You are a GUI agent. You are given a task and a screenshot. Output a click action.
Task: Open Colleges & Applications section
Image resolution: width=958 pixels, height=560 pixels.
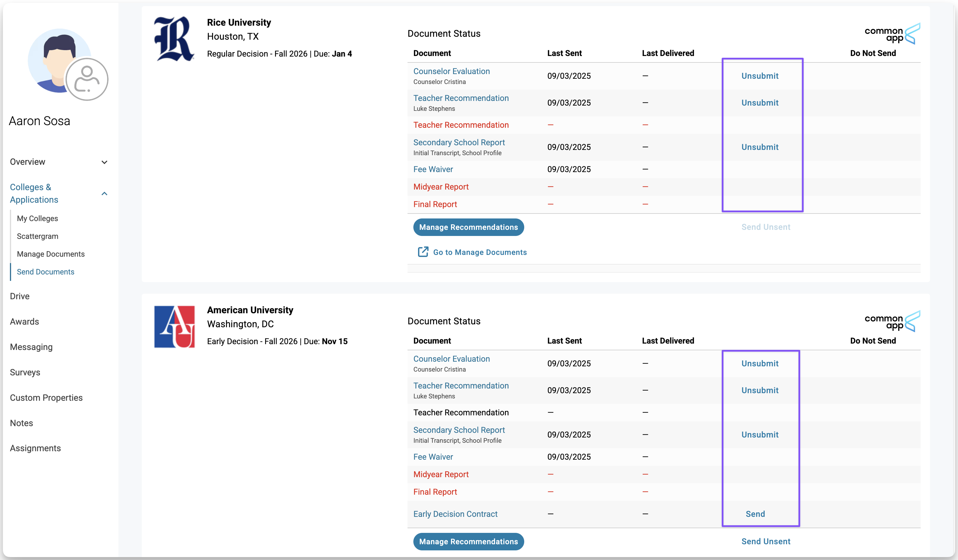pos(34,193)
